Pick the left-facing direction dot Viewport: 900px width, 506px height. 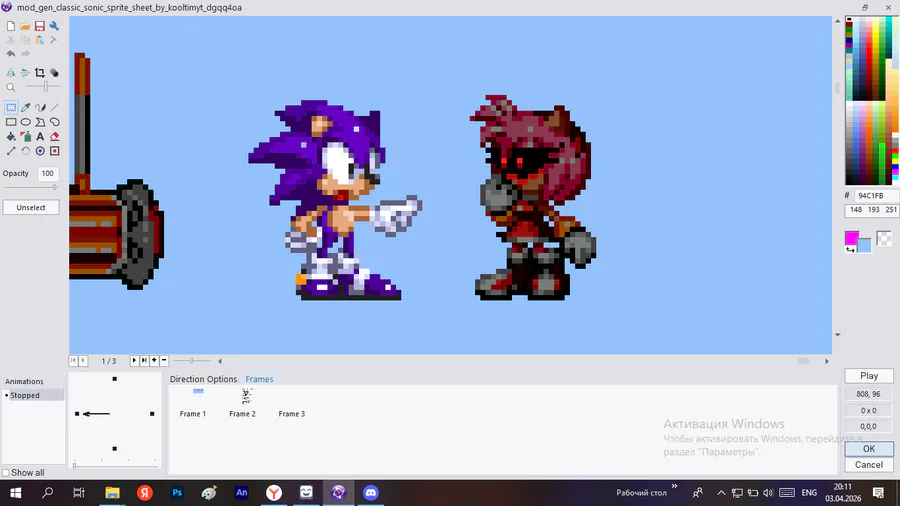(x=77, y=414)
